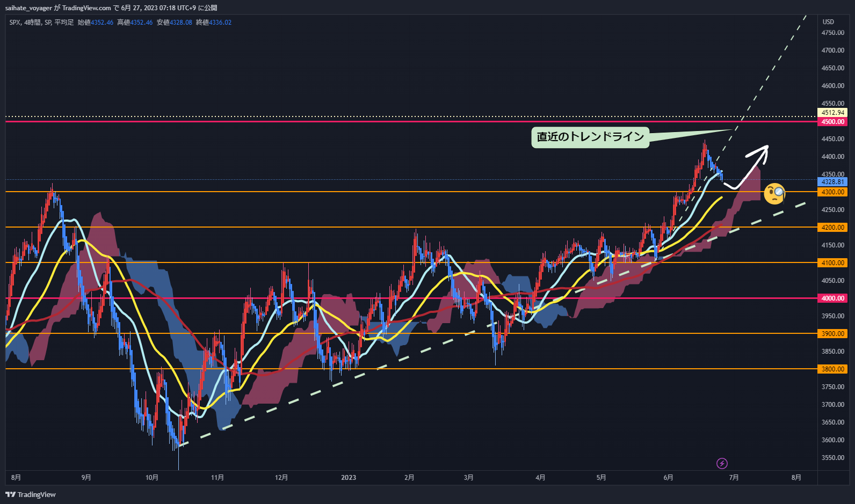Click the 終値 4336.02 close value
855x504 pixels.
click(214, 23)
